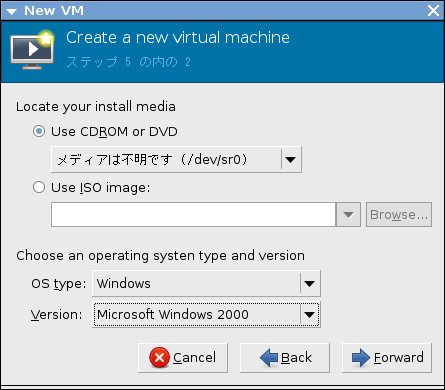Viewport: 445px width, 390px height.
Task: Open the Version Microsoft Windows 2000 dropdown
Action: point(206,314)
